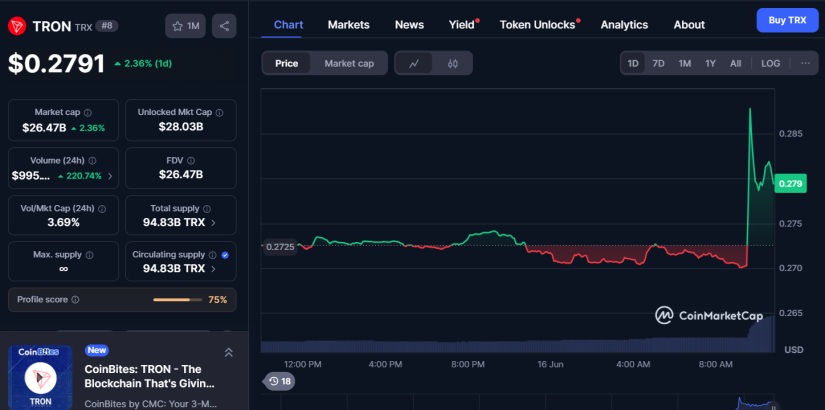Image resolution: width=825 pixels, height=410 pixels.
Task: Select the candlestick chart type icon
Action: [452, 63]
